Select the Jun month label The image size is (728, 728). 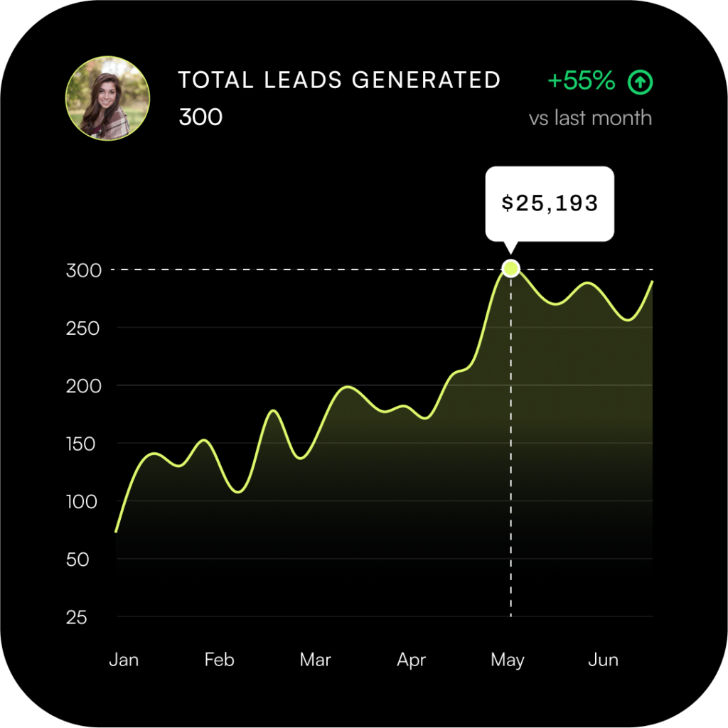tap(603, 660)
